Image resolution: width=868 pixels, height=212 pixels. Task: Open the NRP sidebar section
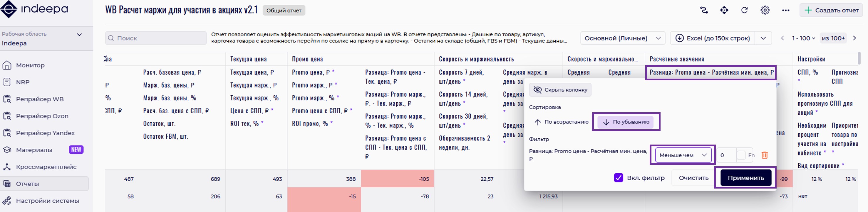click(x=23, y=82)
